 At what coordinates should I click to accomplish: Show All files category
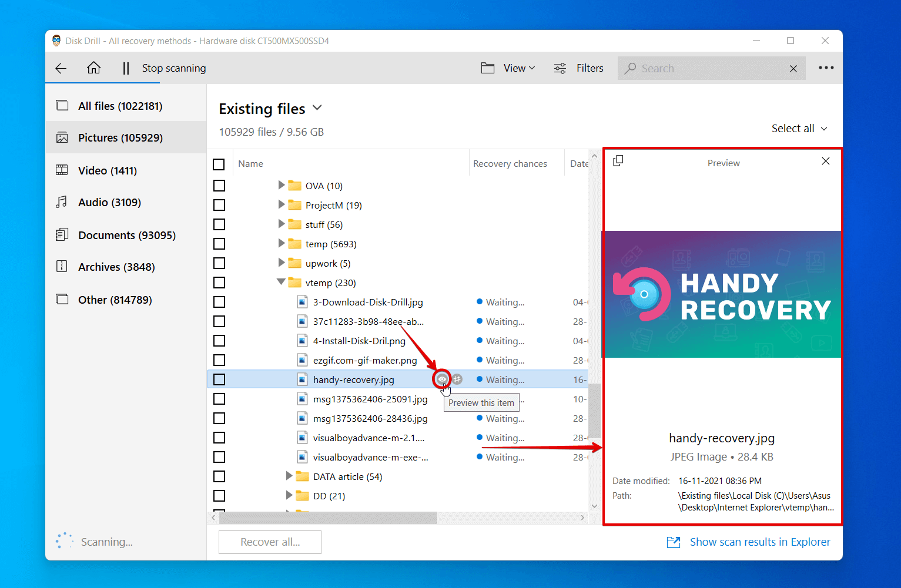click(126, 106)
